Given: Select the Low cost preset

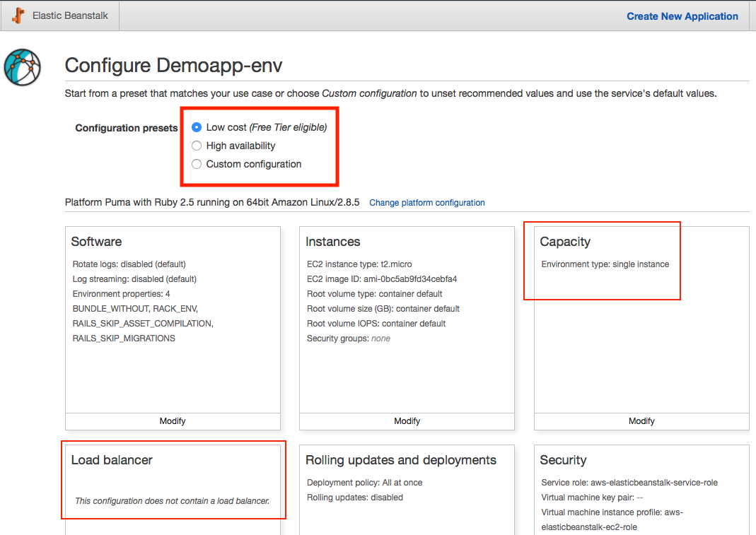Looking at the screenshot, I should coord(197,127).
